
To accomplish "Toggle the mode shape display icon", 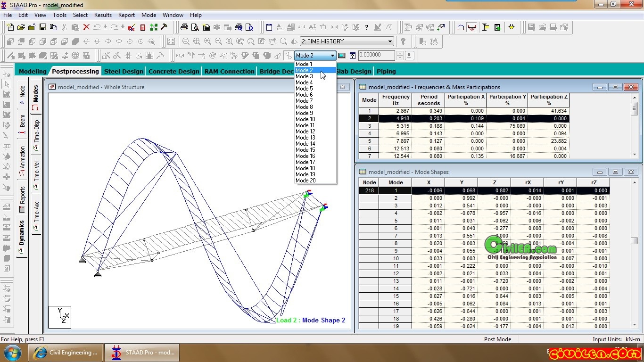I will [289, 56].
